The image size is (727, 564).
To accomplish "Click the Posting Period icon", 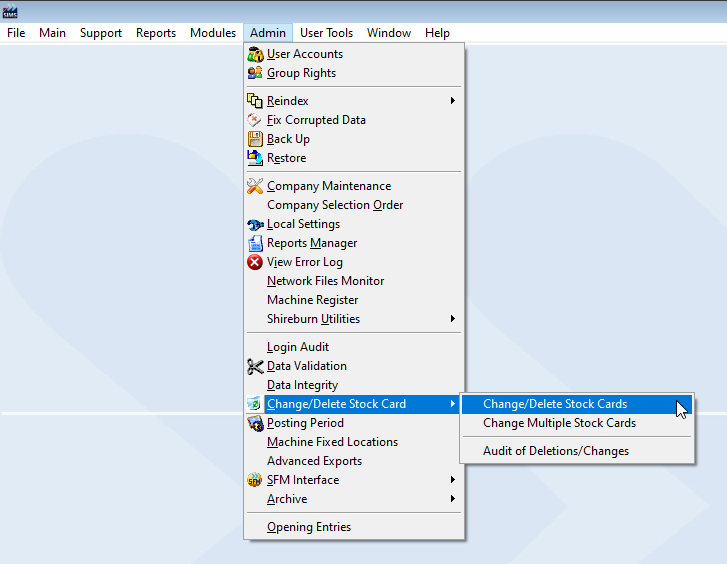I will [255, 423].
